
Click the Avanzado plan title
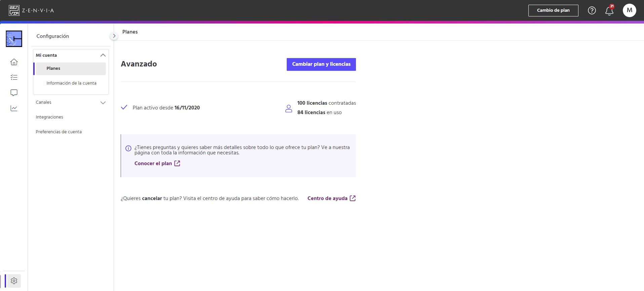click(x=139, y=64)
